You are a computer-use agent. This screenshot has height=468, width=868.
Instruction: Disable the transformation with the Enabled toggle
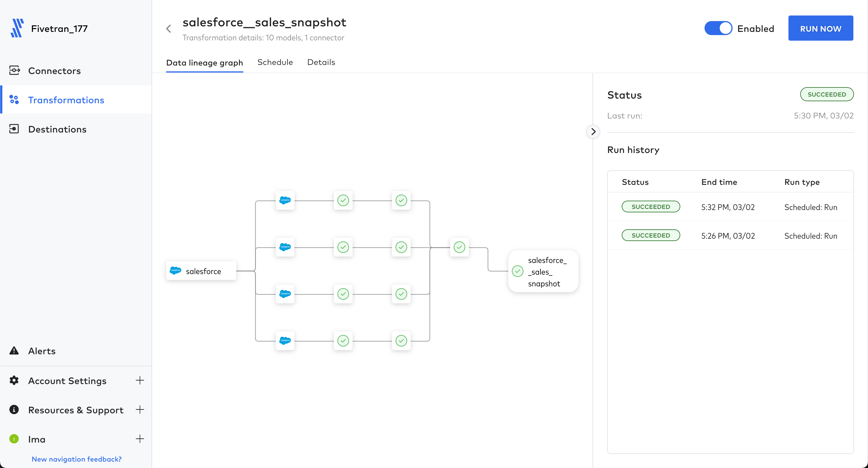coord(718,28)
